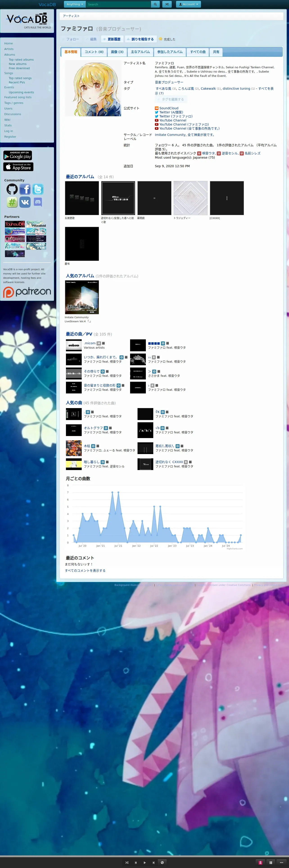Open the Discord community icon
The image size is (289, 868).
coord(38,202)
